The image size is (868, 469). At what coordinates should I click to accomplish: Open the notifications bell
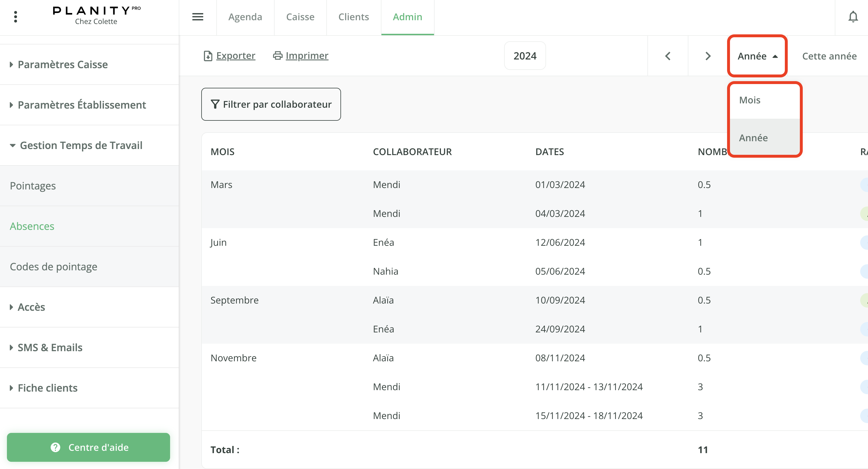click(x=853, y=16)
